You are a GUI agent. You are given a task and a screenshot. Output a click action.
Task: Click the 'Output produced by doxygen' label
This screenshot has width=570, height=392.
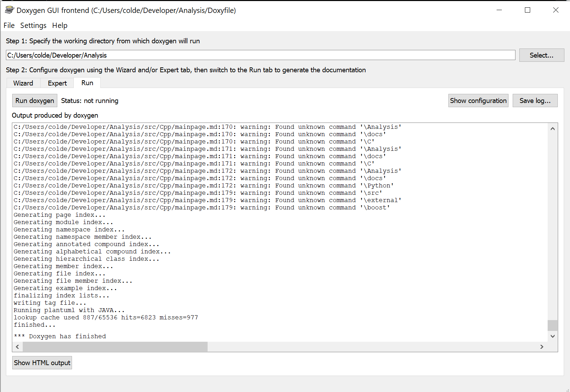(55, 115)
